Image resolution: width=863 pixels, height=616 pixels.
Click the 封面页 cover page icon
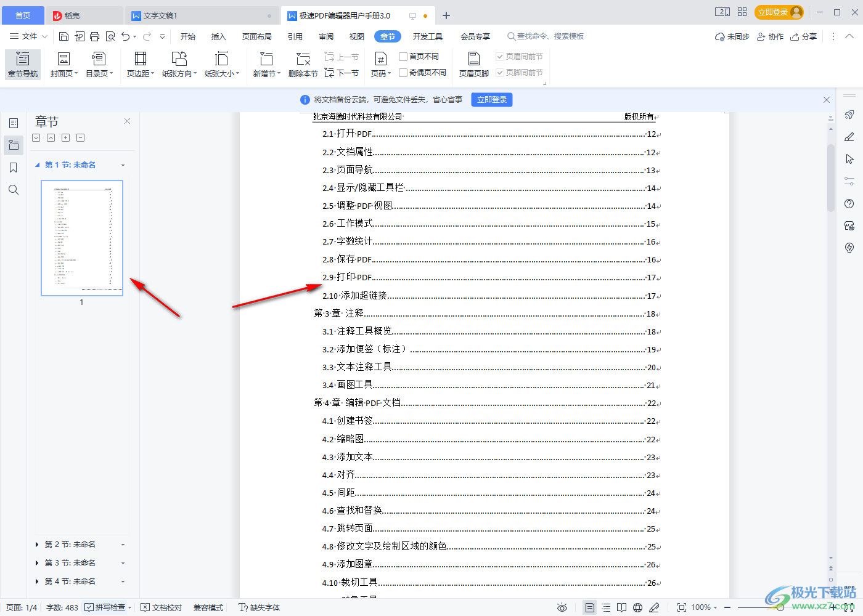pos(63,59)
